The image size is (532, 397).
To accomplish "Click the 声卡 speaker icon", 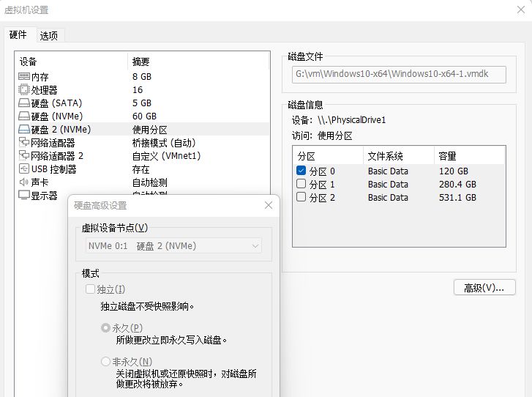I will [24, 182].
